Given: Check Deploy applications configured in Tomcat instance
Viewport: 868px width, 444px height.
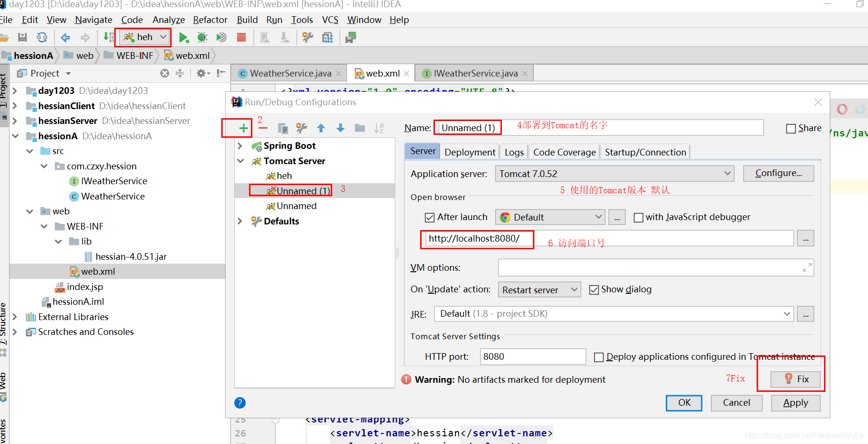Looking at the screenshot, I should tap(598, 357).
